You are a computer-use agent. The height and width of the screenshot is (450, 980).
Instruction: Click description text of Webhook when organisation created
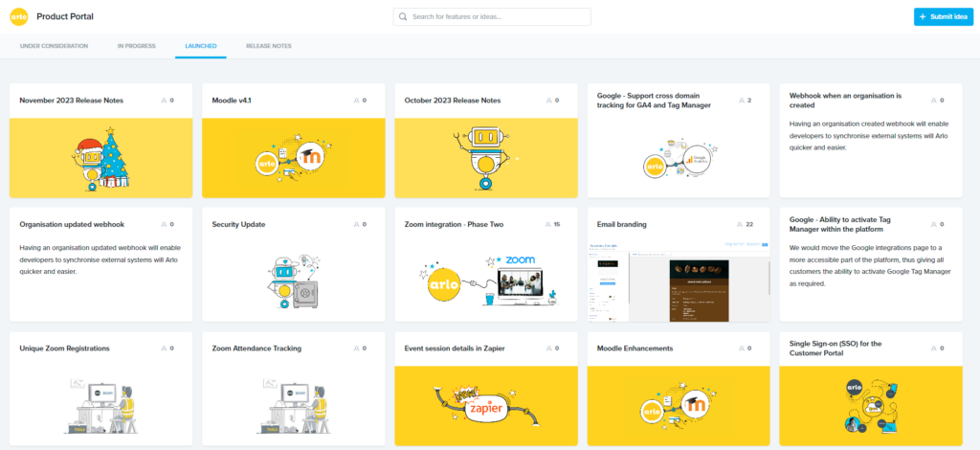(x=867, y=136)
